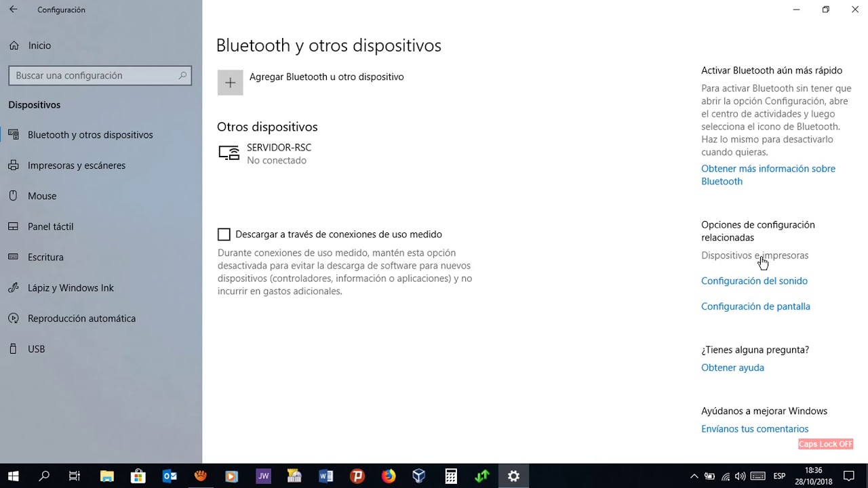Click the Settings gear in taskbar
This screenshot has height=488, width=868.
(513, 476)
